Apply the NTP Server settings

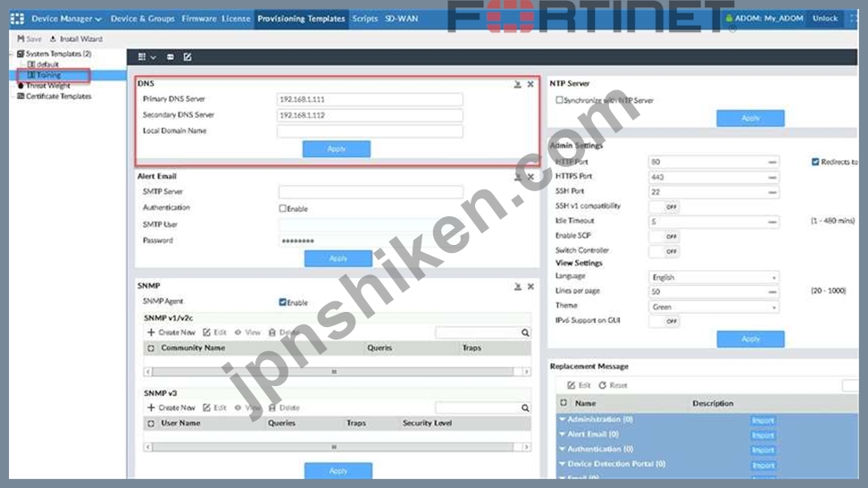coord(750,118)
